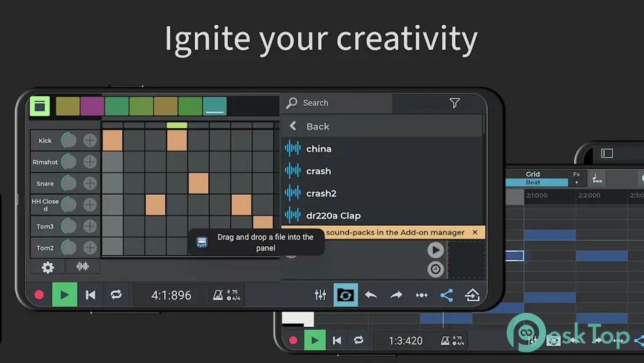
Task: Click the 4:1:896 time display
Action: [x=171, y=295]
